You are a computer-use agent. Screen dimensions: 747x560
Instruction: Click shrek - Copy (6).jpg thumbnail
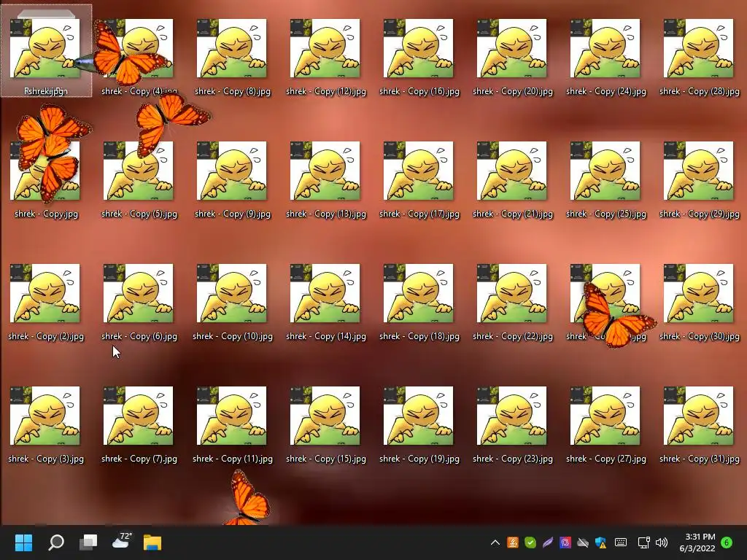[139, 293]
